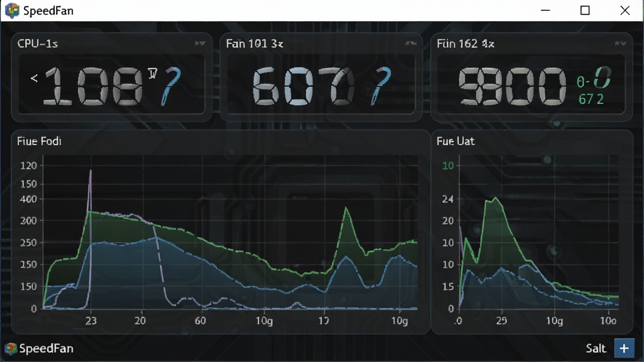Click the blue question mark in CPU-1s panel
The width and height of the screenshot is (644, 362).
tap(170, 86)
